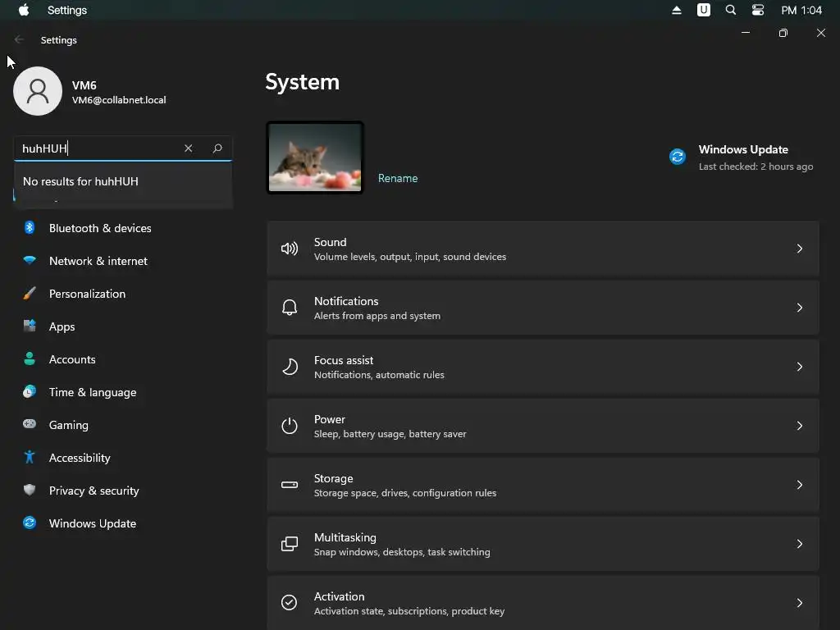Screen dimensions: 840x630
Task: Open the Settings menu in the menu bar
Action: coord(67,10)
